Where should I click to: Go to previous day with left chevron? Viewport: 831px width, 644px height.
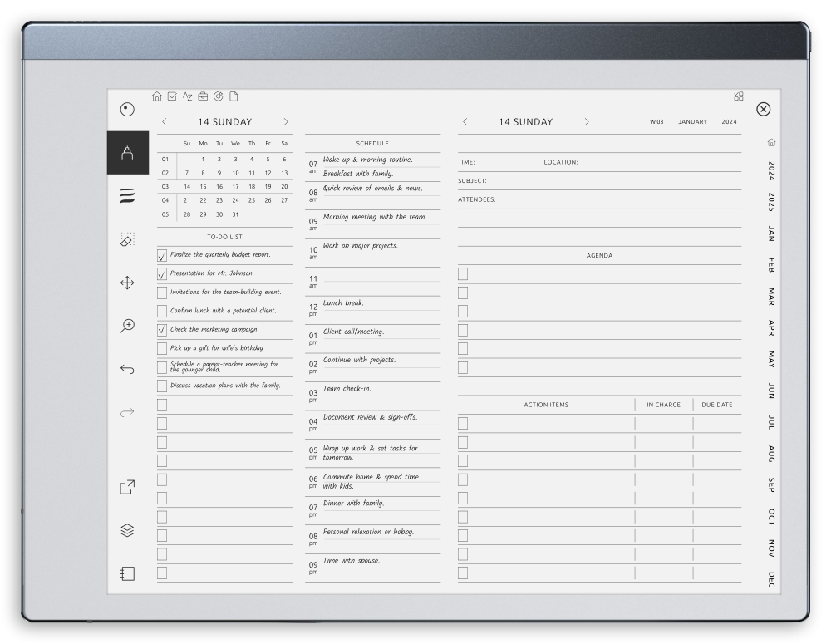tap(164, 121)
